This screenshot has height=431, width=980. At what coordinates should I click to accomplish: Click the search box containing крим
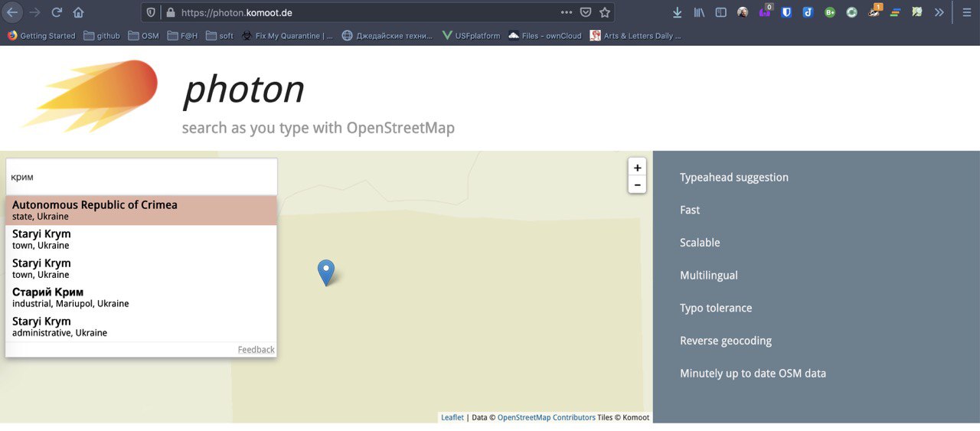pyautogui.click(x=141, y=177)
